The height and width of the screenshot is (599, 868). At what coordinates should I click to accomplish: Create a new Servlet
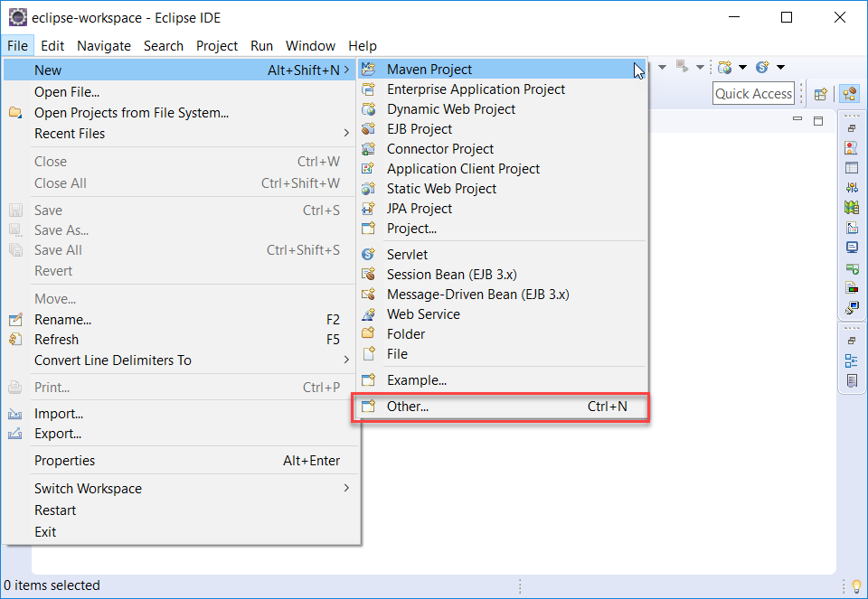pyautogui.click(x=502, y=255)
